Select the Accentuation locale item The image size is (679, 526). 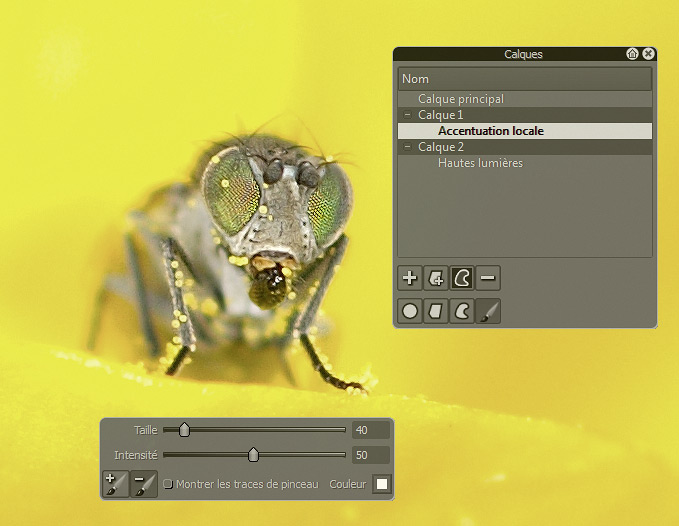525,131
